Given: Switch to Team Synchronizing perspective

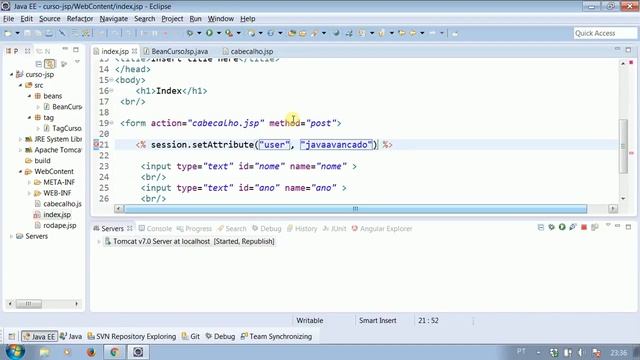Looking at the screenshot, I should (x=276, y=336).
